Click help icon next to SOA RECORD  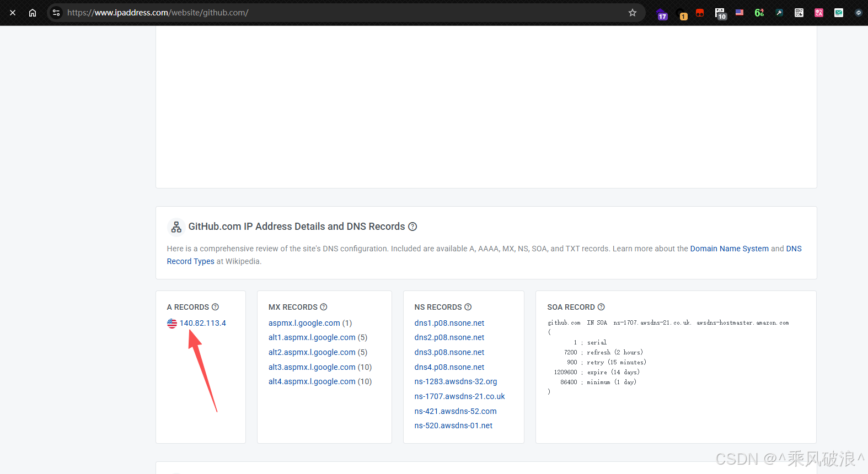[x=601, y=307]
